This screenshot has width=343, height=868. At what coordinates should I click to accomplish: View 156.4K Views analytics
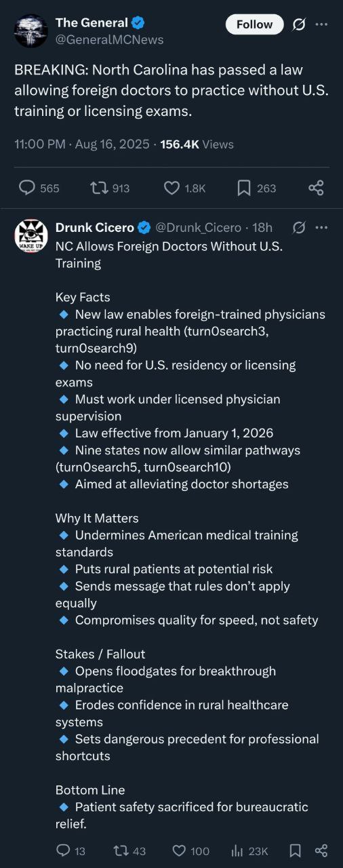(197, 144)
